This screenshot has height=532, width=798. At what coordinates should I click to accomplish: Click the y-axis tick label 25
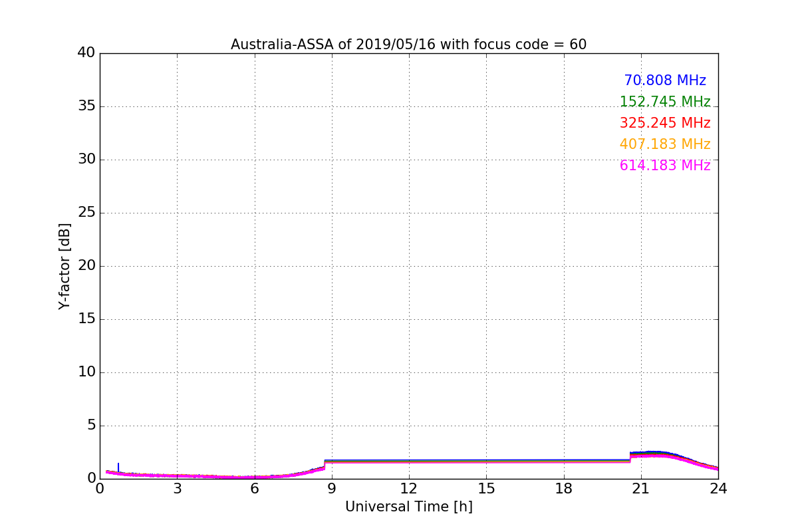(86, 212)
